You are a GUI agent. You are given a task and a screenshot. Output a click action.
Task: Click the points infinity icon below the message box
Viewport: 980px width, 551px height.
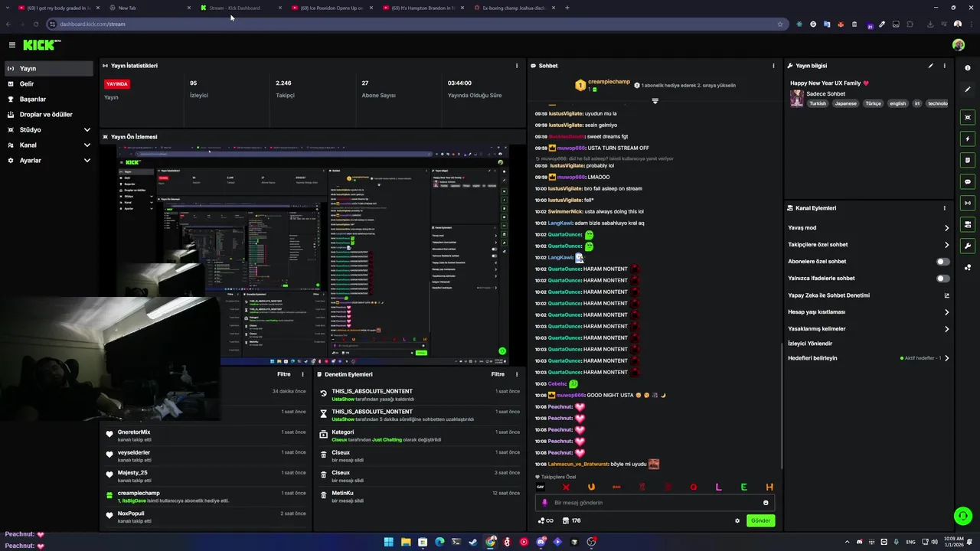(545, 520)
